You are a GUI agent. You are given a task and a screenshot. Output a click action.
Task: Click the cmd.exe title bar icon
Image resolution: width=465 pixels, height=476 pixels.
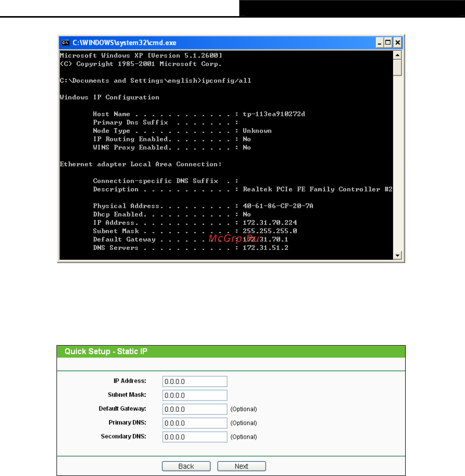point(65,43)
